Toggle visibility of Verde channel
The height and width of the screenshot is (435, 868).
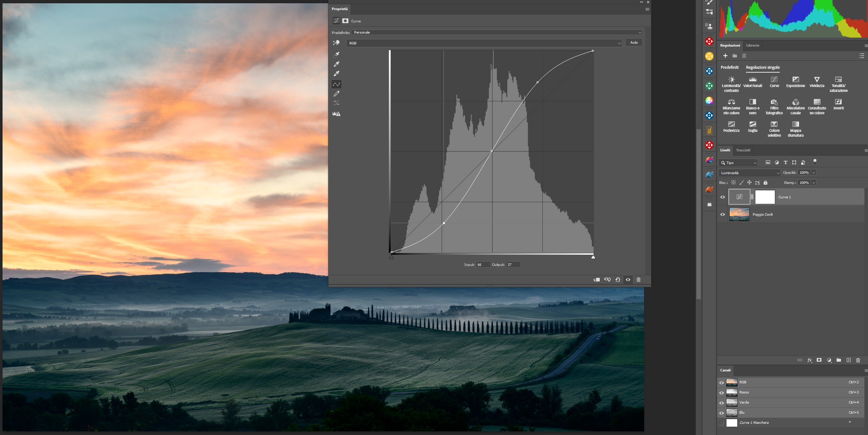point(721,403)
